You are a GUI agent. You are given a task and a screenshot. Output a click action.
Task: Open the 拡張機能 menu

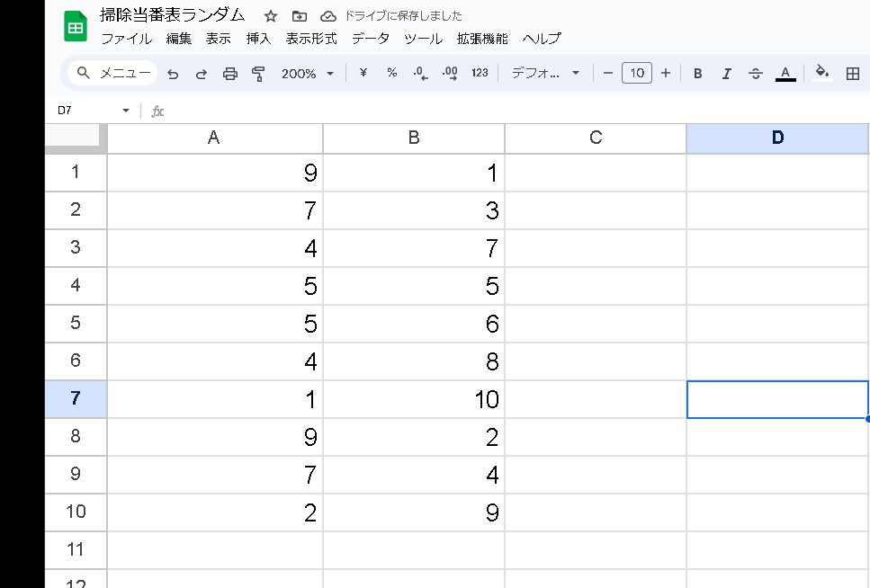(482, 39)
